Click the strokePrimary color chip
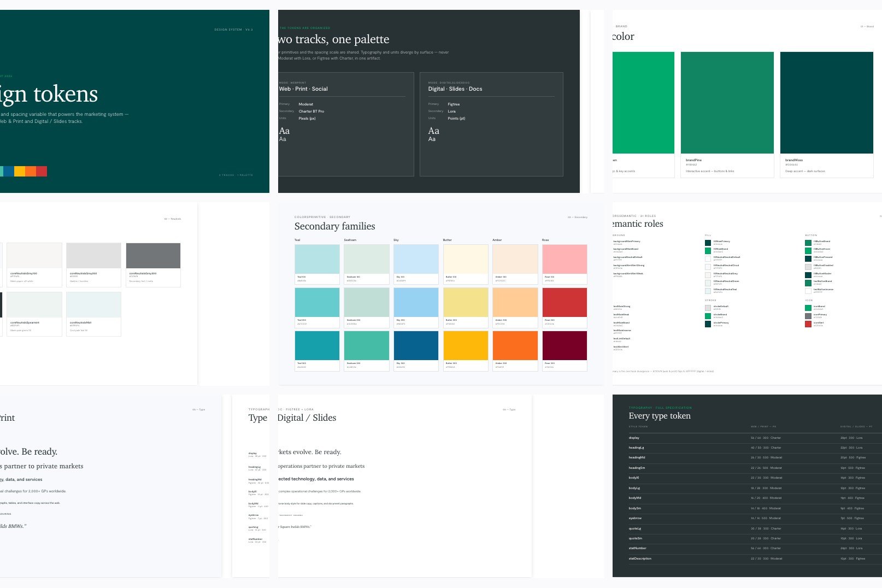This screenshot has height=588, width=882. [x=708, y=324]
